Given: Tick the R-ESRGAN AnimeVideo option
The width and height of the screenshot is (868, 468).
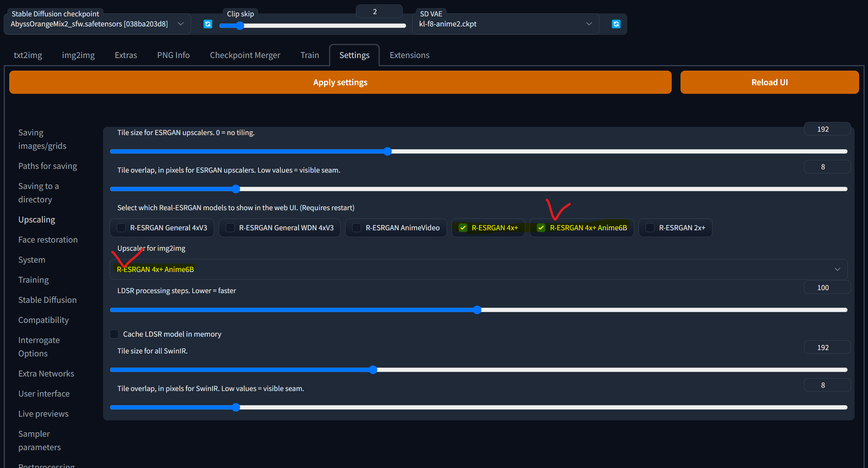Looking at the screenshot, I should 357,228.
